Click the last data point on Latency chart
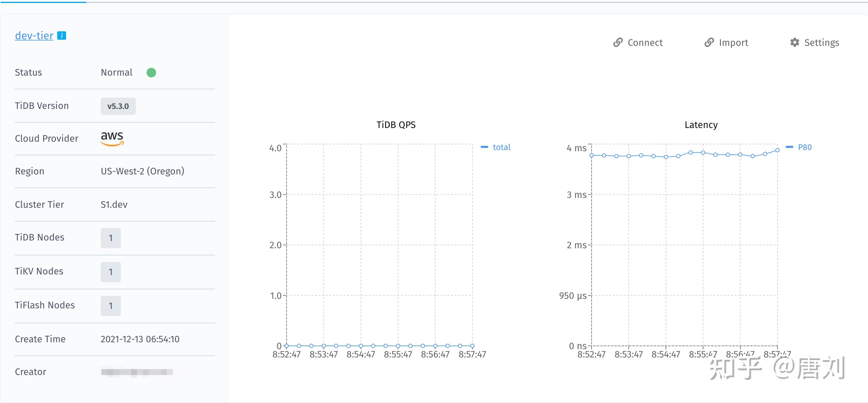The width and height of the screenshot is (868, 403). (x=777, y=150)
